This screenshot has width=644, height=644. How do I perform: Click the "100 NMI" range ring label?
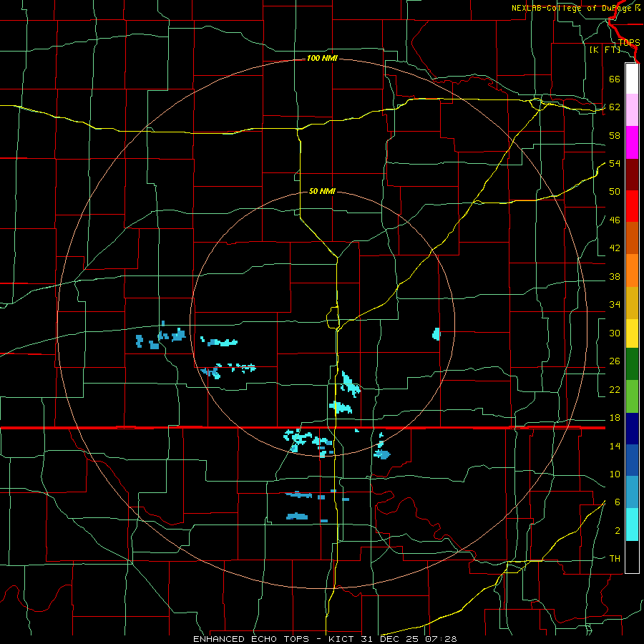[322, 59]
